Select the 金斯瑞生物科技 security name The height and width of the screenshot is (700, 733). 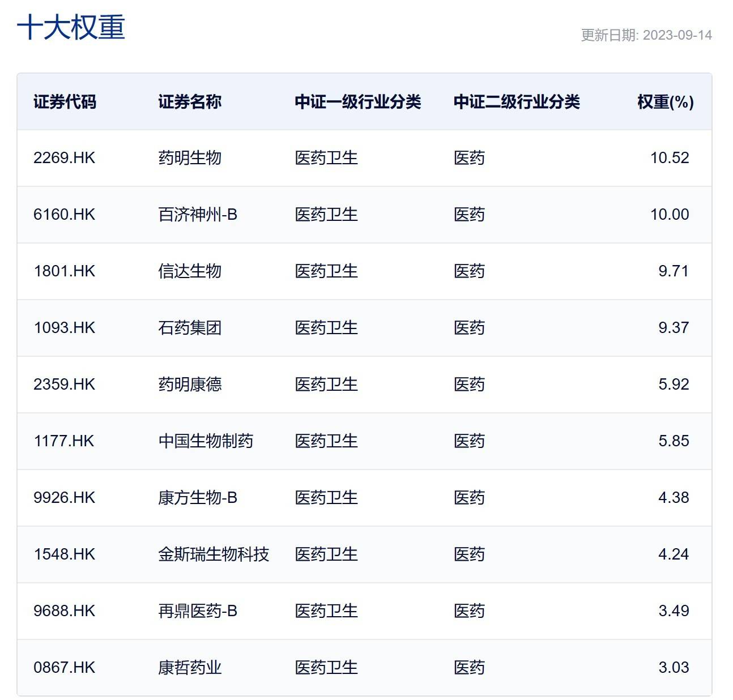pos(213,554)
